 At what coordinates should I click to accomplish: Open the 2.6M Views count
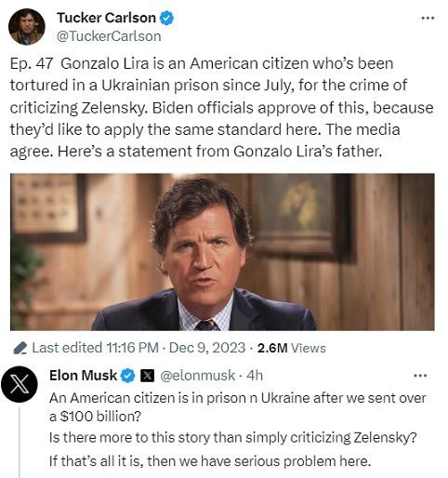[291, 348]
